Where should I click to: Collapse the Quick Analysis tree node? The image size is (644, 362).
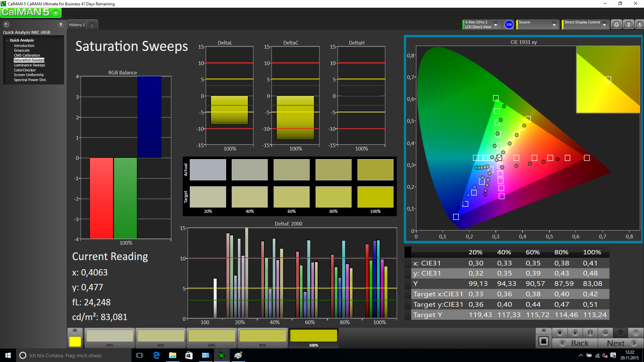pos(7,40)
